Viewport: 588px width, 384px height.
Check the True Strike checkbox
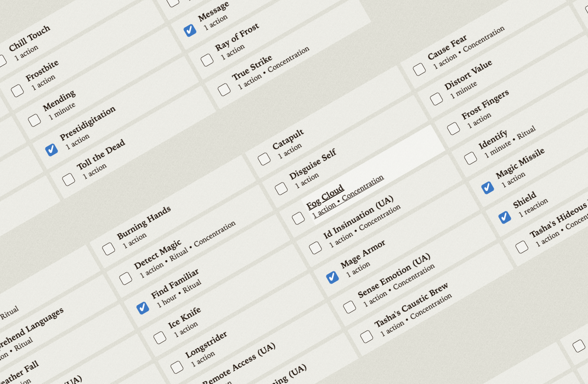tap(224, 89)
